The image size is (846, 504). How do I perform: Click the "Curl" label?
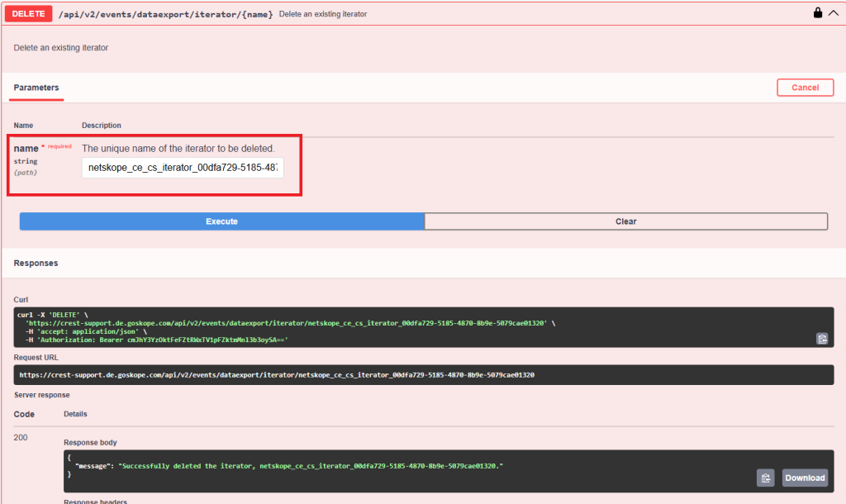click(x=21, y=300)
